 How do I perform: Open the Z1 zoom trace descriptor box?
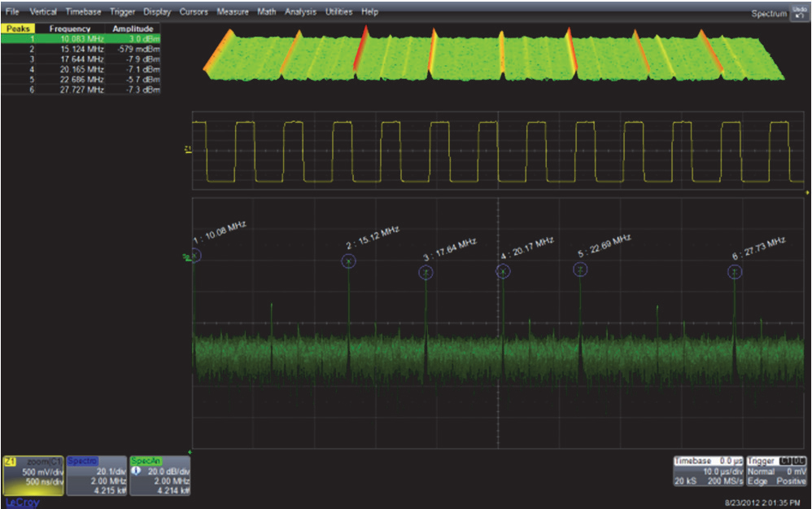tap(33, 476)
